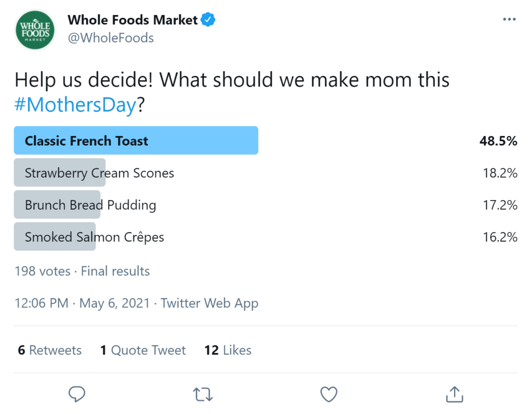Click the reply speech bubble icon
Image resolution: width=532 pixels, height=414 pixels.
click(x=77, y=394)
